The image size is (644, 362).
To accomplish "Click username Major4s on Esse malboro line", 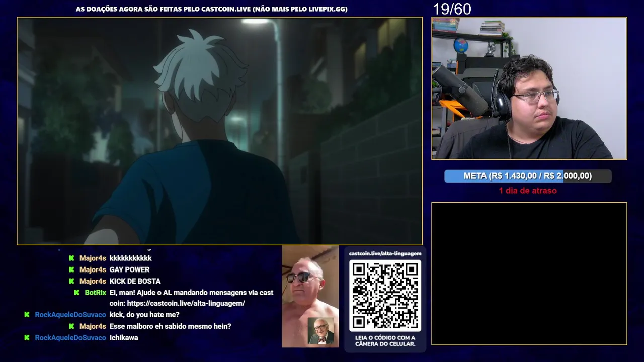I will click(93, 326).
